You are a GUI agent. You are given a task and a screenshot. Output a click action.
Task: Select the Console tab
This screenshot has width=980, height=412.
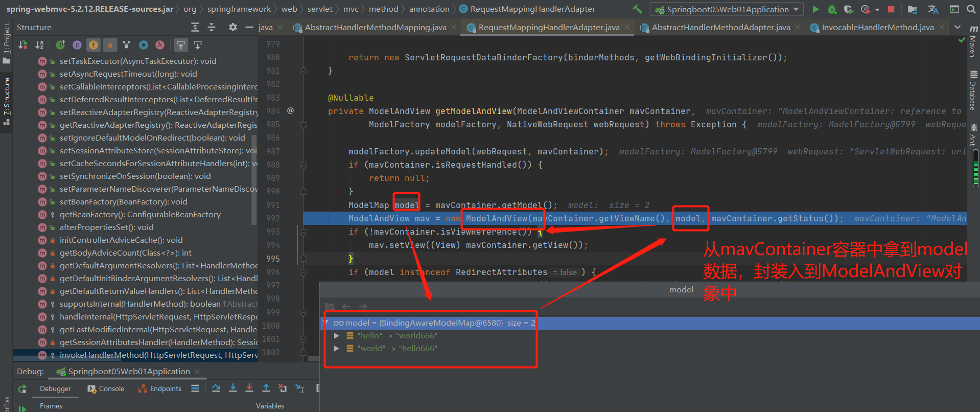[106, 388]
